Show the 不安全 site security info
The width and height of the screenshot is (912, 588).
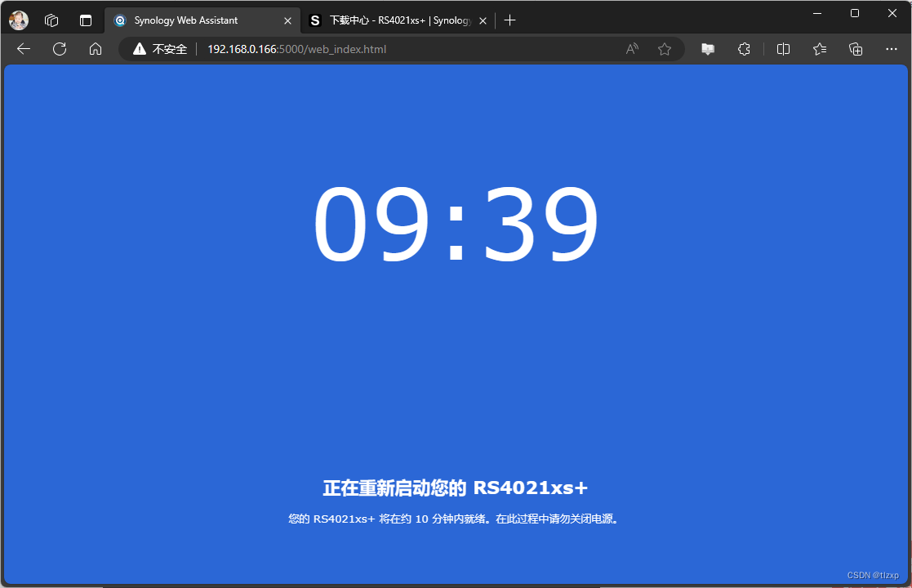click(x=160, y=50)
